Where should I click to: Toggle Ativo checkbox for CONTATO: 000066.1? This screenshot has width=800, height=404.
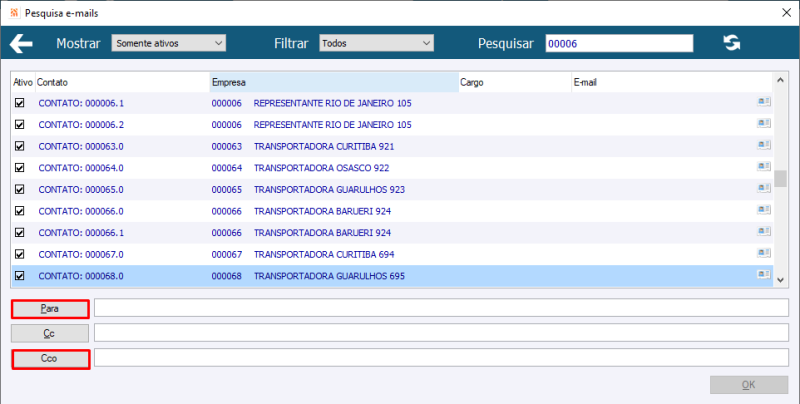19,233
